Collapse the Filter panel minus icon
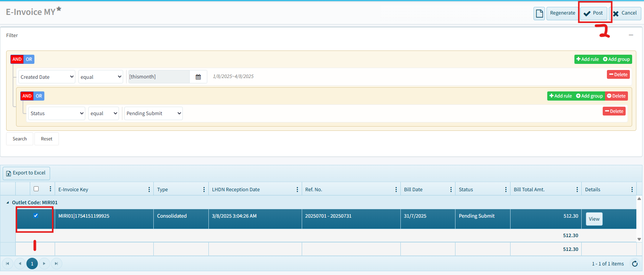 coord(631,35)
